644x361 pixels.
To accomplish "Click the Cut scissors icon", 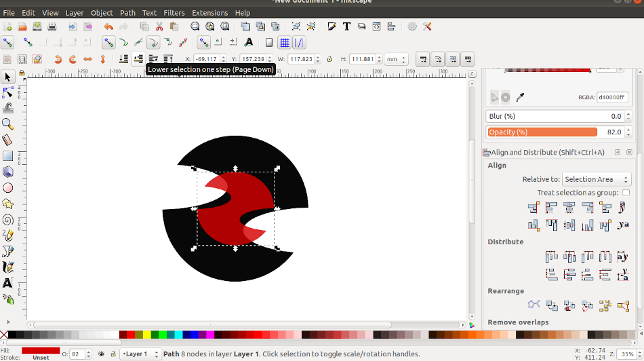I will tap(159, 26).
